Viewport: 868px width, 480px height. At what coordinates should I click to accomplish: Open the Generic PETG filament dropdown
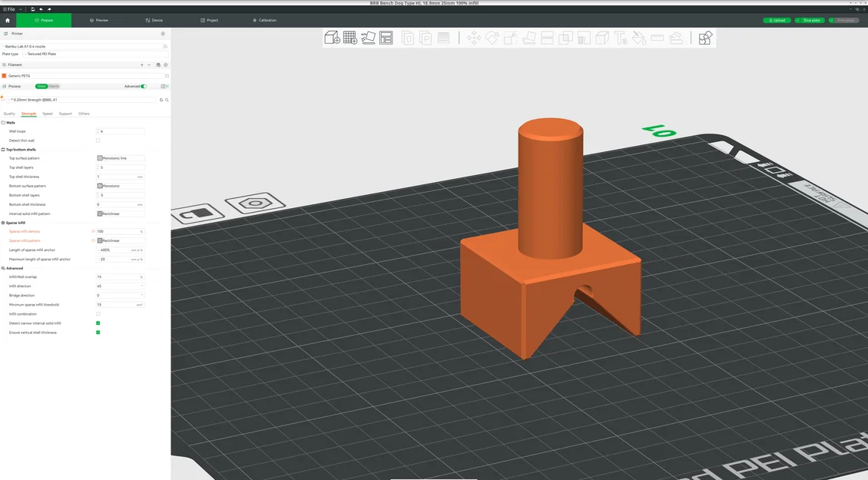pos(85,76)
